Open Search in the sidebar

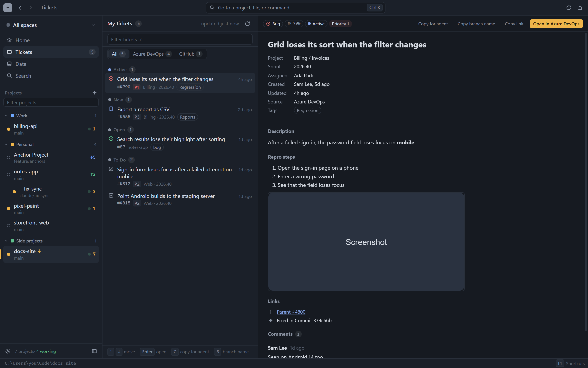click(x=51, y=76)
